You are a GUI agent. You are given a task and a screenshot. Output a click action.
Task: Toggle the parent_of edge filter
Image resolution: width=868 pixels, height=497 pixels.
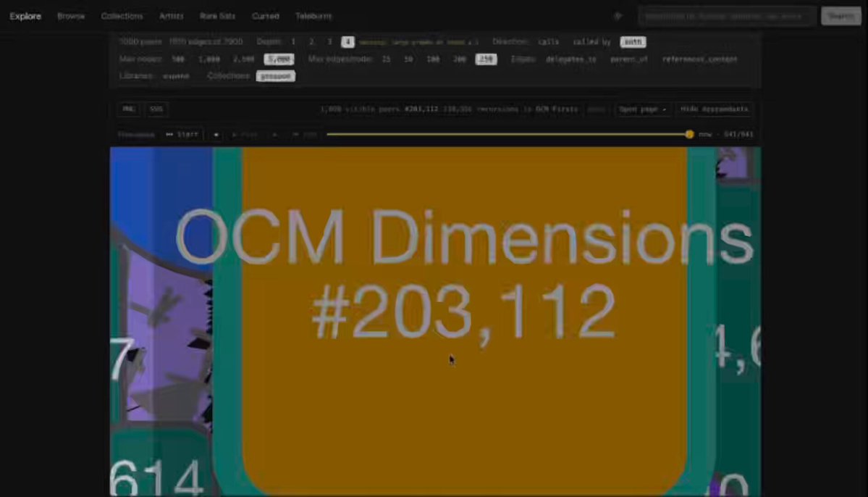pyautogui.click(x=629, y=59)
